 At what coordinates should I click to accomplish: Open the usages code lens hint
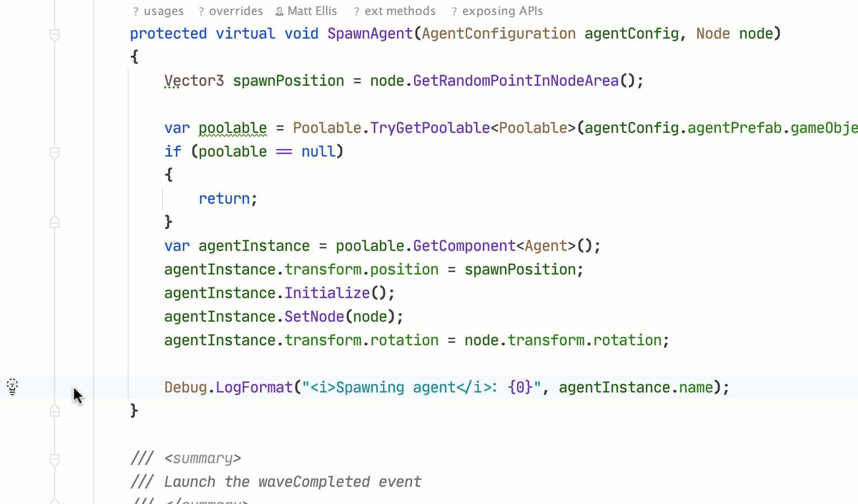(158, 11)
